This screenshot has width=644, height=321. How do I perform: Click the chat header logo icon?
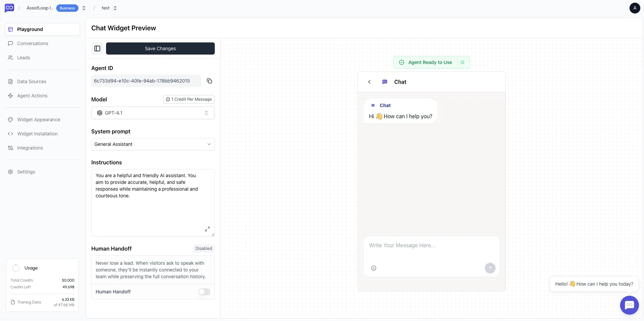[385, 82]
